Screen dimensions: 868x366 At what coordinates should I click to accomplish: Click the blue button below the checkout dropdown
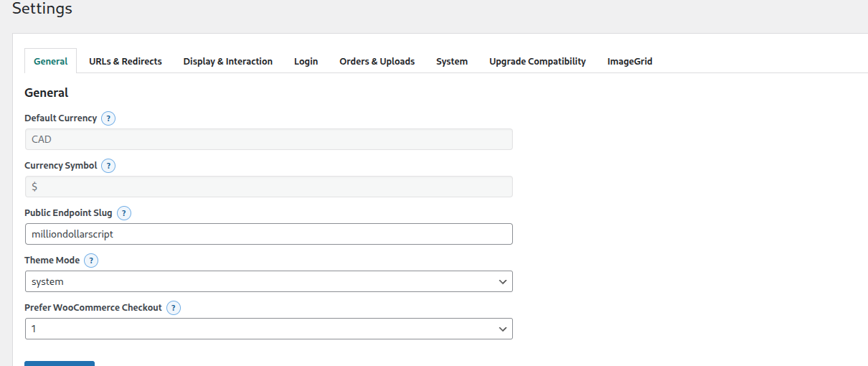(60, 363)
